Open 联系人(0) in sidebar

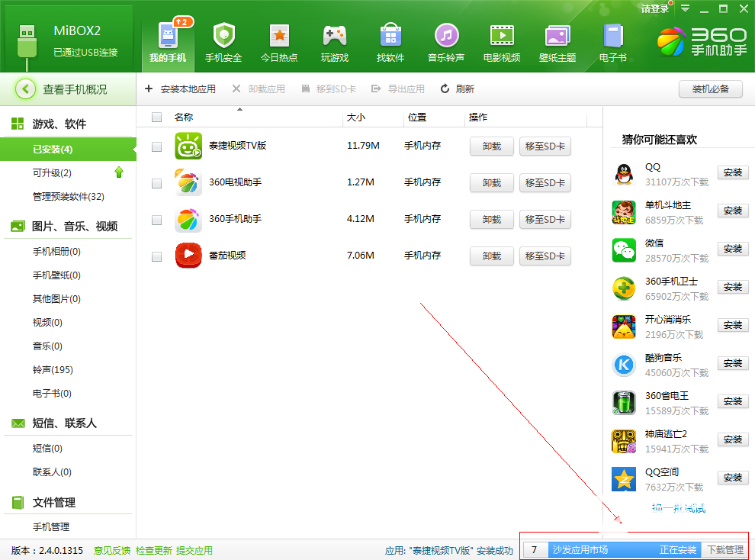[x=52, y=472]
